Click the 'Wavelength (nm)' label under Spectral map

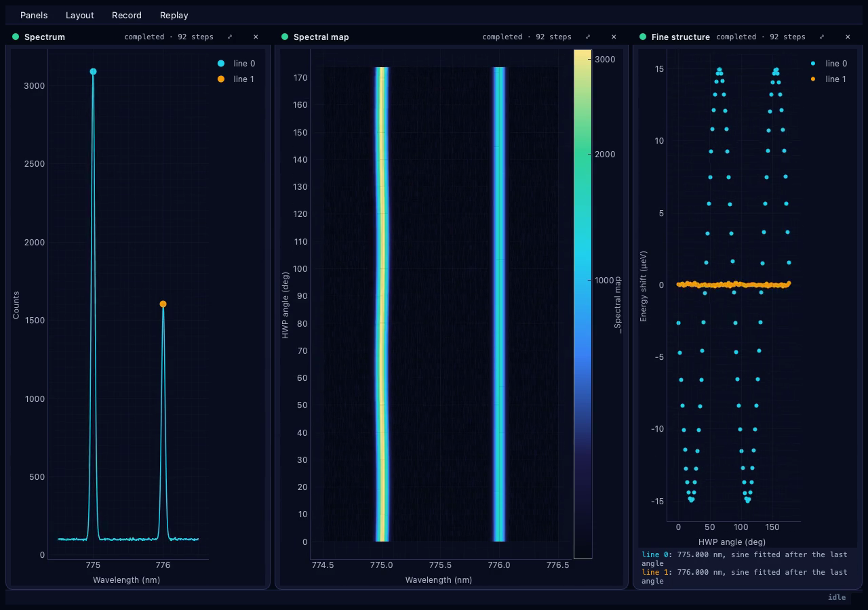439,579
